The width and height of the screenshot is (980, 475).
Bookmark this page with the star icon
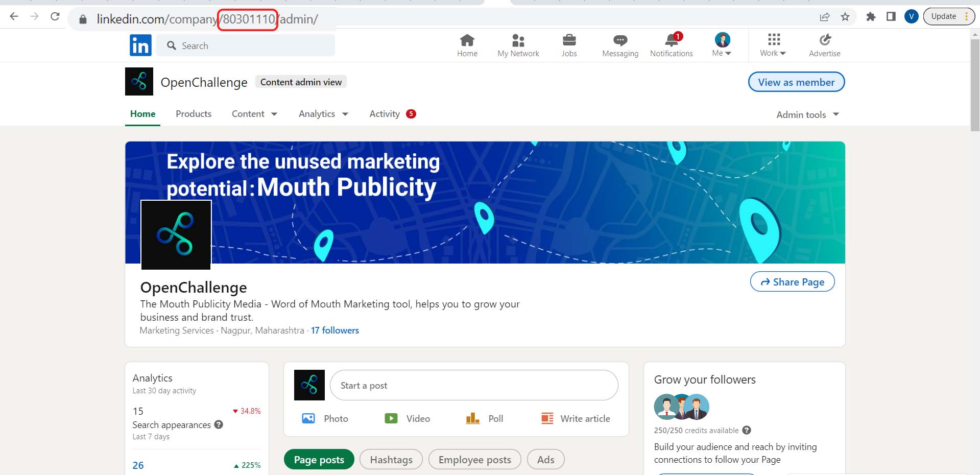coord(845,17)
